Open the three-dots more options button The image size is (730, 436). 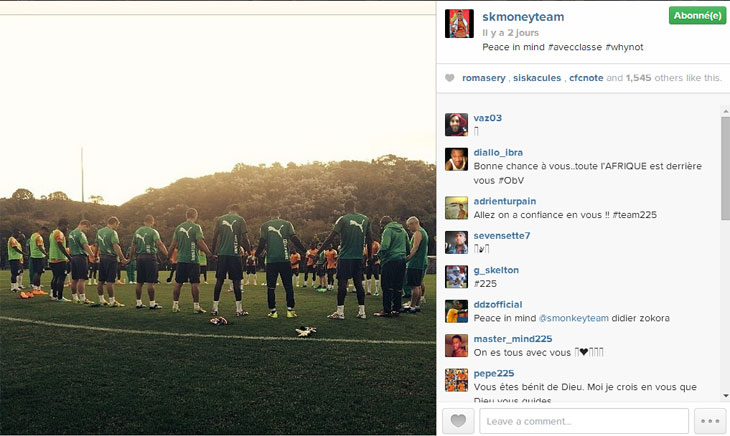[710, 421]
